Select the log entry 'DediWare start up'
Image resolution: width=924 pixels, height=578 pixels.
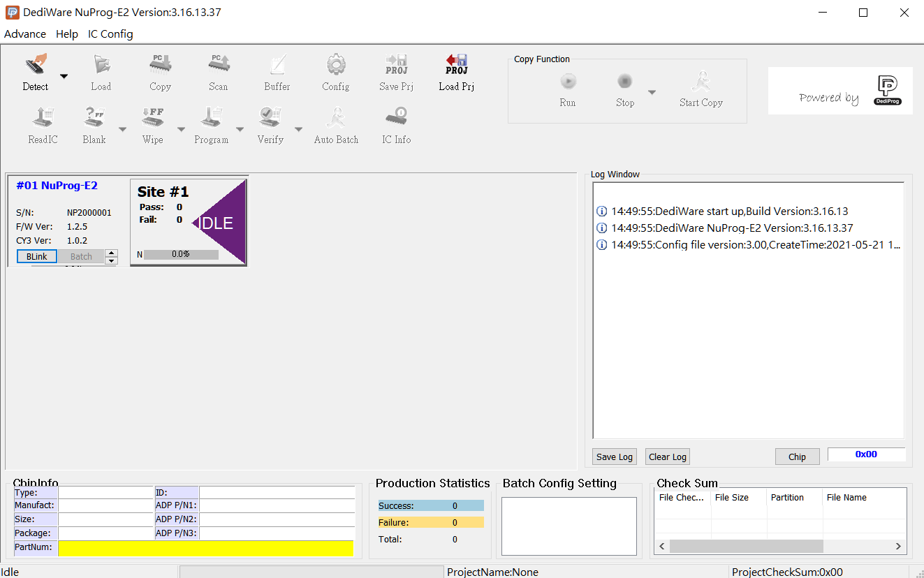pos(723,212)
